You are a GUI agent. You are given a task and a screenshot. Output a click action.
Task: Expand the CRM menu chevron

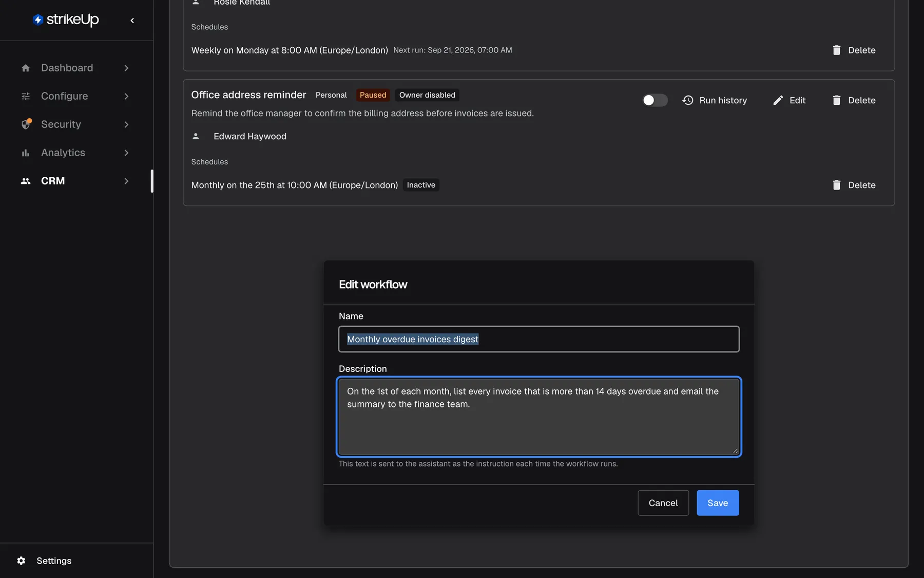tap(126, 181)
